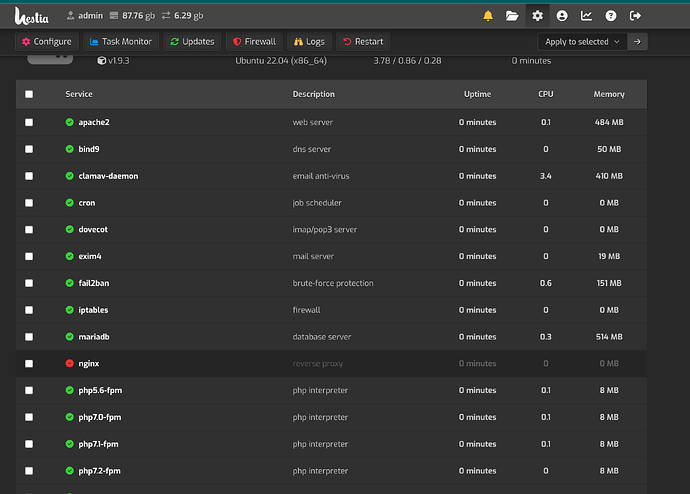Click the green status icon for exim4

point(70,256)
